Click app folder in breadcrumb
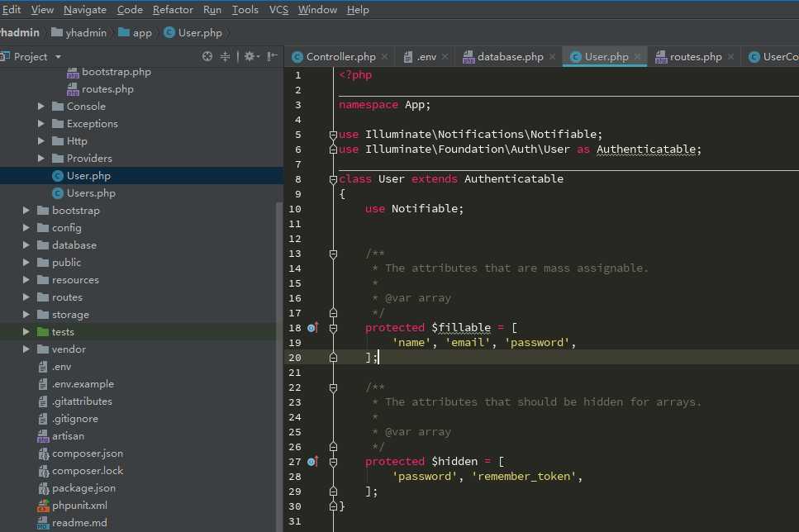799x532 pixels. click(x=135, y=32)
